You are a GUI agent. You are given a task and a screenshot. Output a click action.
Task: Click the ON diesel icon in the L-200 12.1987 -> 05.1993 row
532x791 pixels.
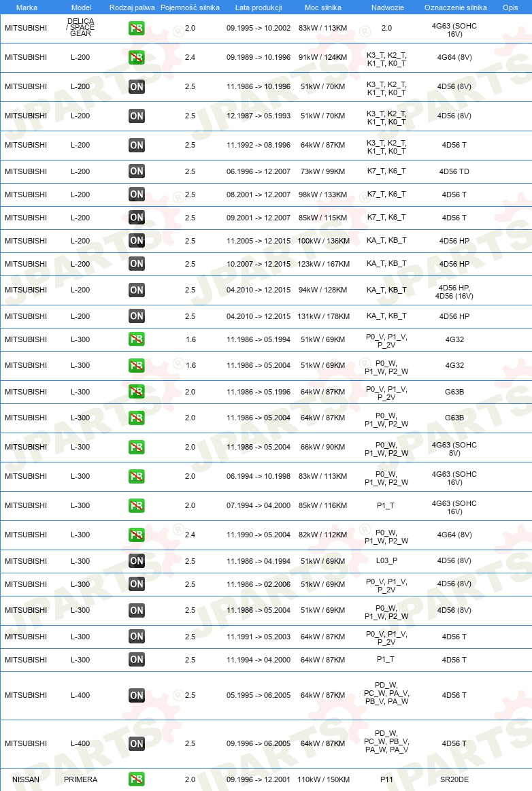coord(136,116)
